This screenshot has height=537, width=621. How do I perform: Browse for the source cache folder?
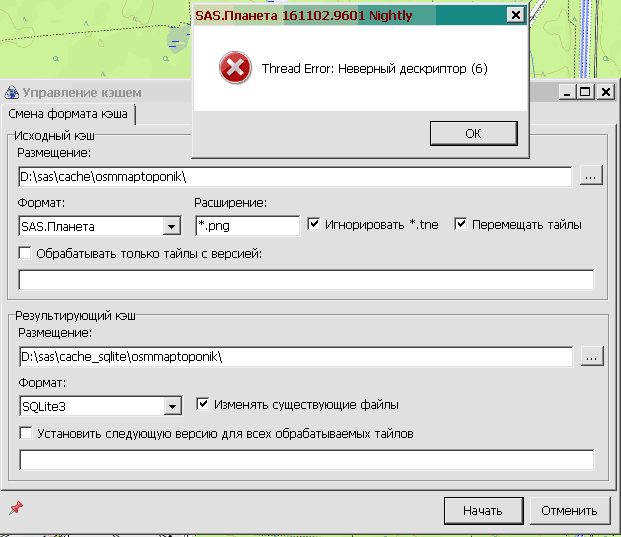coord(591,176)
